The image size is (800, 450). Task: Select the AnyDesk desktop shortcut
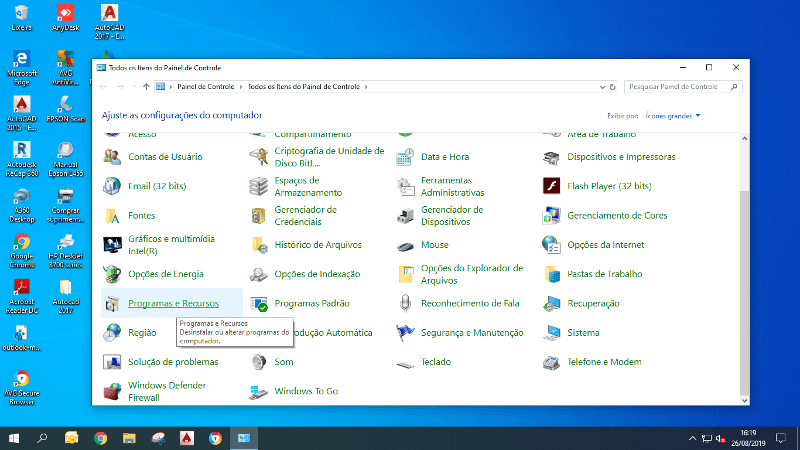pyautogui.click(x=65, y=18)
